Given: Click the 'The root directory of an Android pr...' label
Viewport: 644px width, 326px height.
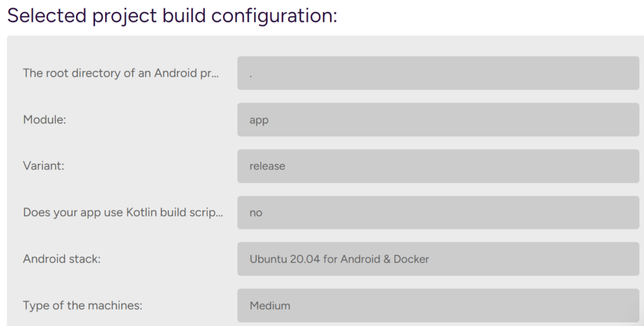Looking at the screenshot, I should tap(121, 73).
